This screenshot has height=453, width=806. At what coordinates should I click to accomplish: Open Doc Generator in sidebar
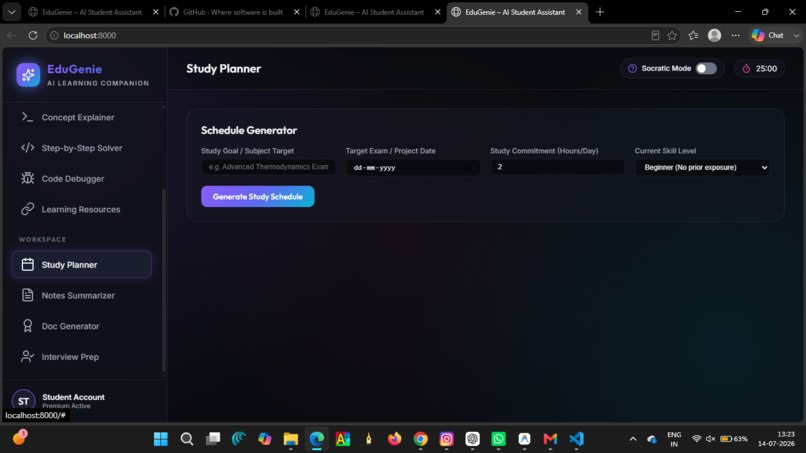(x=81, y=326)
